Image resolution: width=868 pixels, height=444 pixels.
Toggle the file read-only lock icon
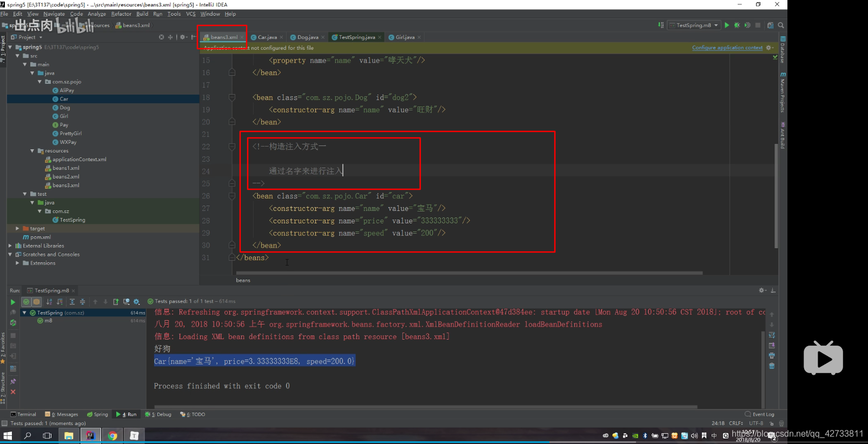click(772, 423)
